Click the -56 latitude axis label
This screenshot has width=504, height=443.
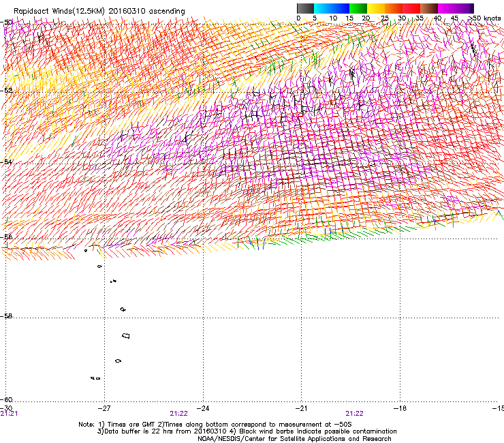click(x=6, y=236)
